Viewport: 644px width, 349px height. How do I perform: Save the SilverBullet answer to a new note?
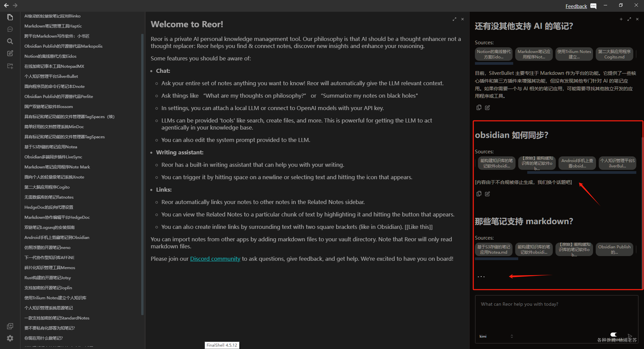tap(487, 107)
